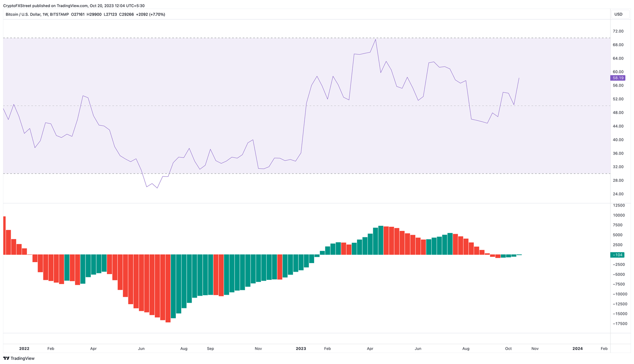Click the O27161 open value
Image resolution: width=634 pixels, height=364 pixels.
tap(78, 14)
